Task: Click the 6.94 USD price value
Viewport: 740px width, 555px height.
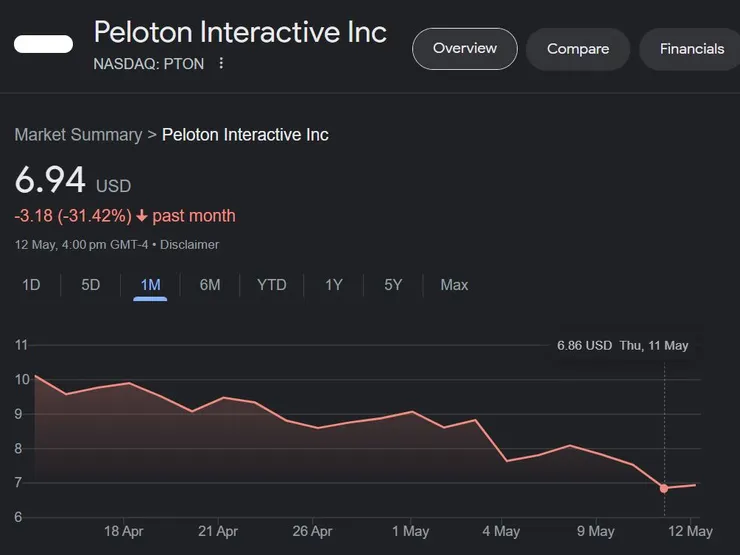Action: [50, 181]
